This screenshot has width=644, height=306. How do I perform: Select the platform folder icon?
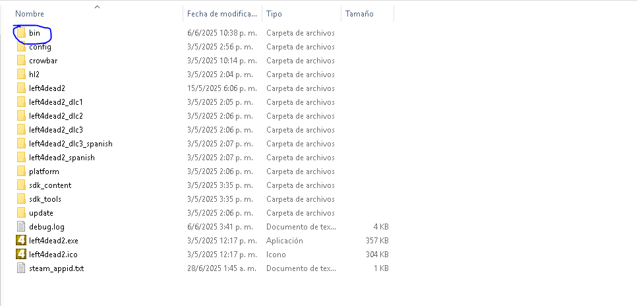pos(20,171)
